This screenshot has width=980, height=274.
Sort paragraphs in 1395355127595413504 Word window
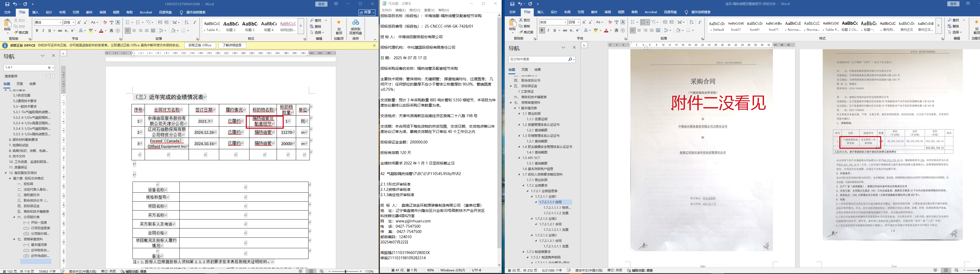click(x=187, y=22)
